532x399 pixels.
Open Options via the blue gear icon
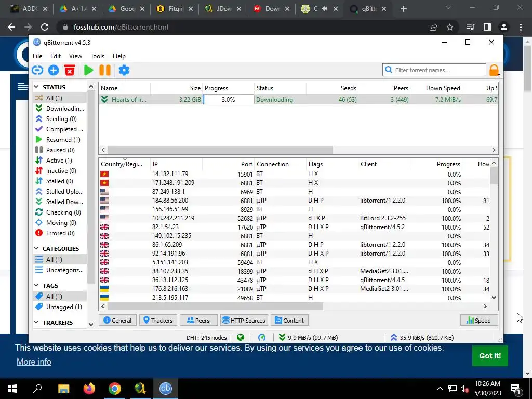coord(124,70)
